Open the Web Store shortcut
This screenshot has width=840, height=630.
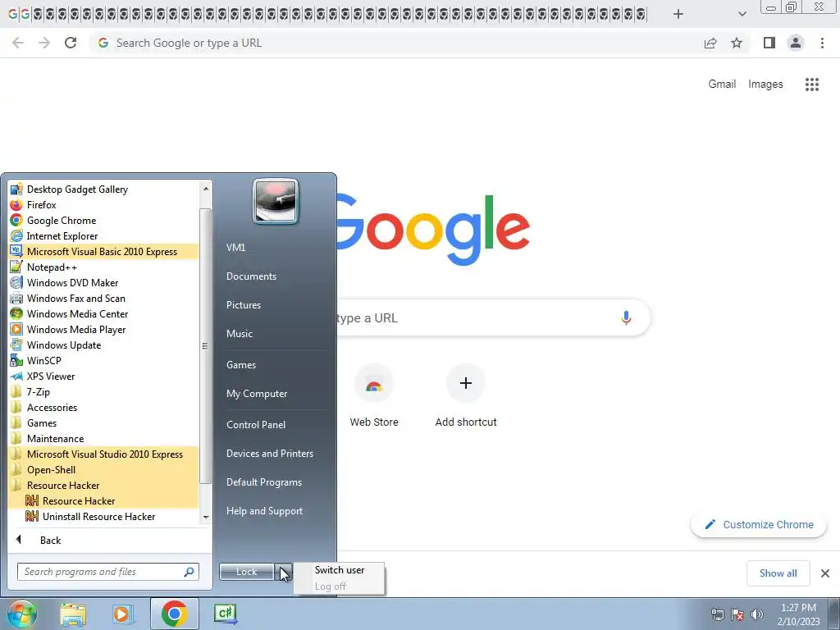(374, 396)
